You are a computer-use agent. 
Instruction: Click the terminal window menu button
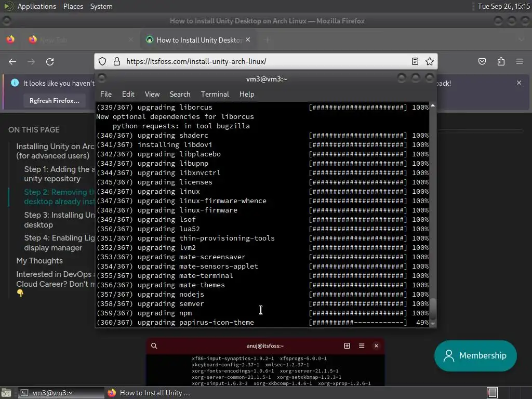tap(102, 79)
